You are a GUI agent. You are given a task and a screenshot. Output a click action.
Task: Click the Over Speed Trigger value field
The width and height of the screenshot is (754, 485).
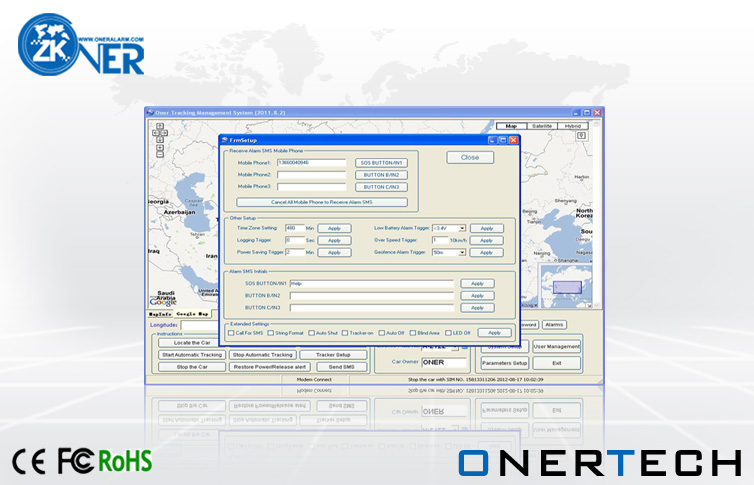440,240
